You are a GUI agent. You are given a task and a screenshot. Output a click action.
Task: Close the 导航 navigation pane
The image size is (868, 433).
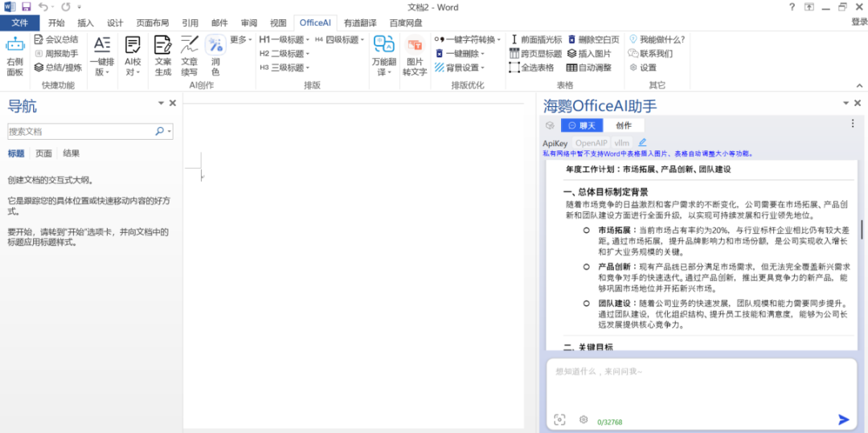point(173,103)
